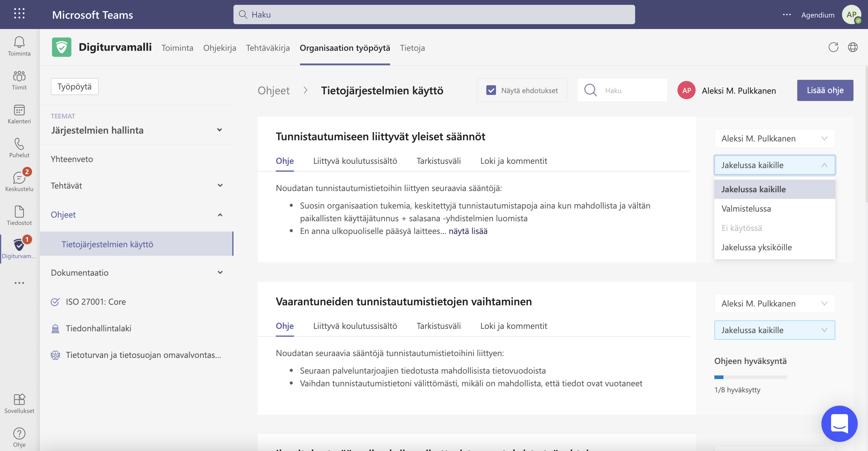Viewport: 868px width, 451px height.
Task: Open the first Tarkistusväli tab
Action: pyautogui.click(x=438, y=161)
